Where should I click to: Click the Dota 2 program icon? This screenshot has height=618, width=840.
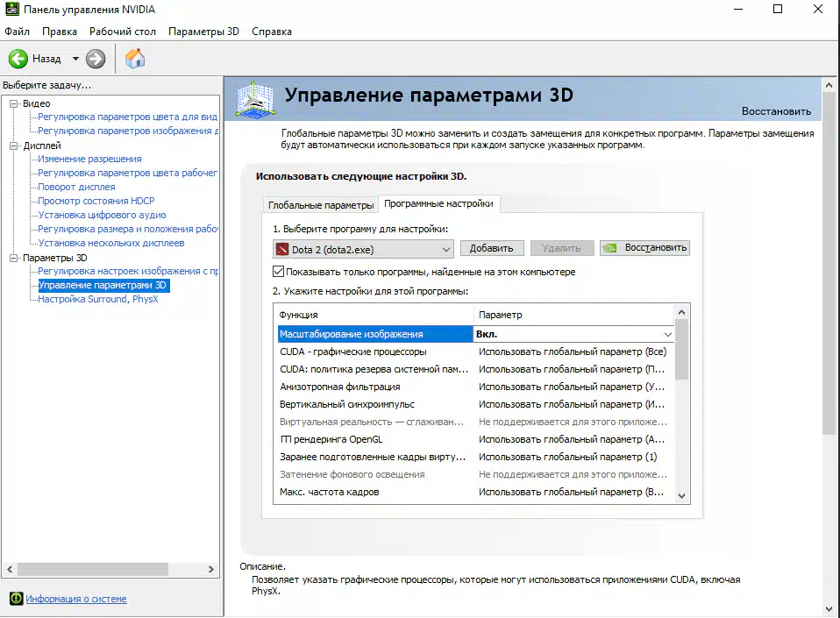coord(281,249)
